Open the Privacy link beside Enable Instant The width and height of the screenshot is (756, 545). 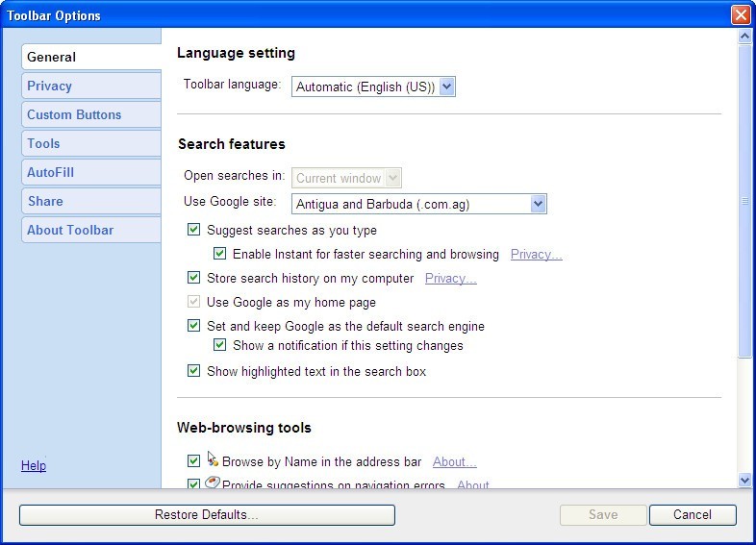point(536,255)
